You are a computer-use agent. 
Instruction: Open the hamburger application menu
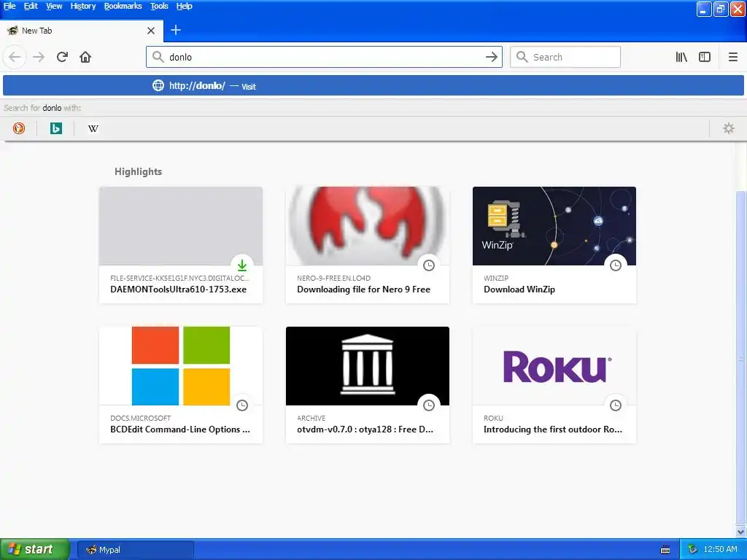[732, 57]
